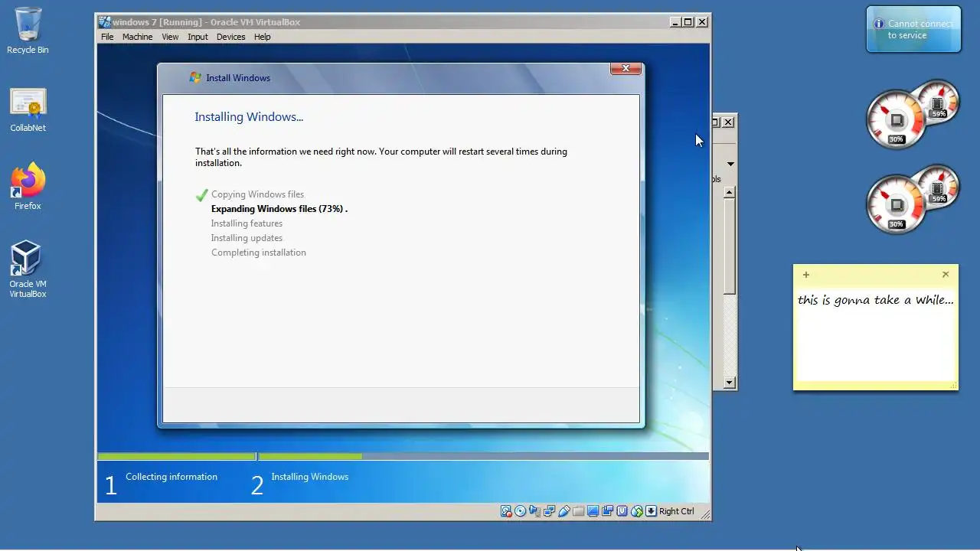Click the Right Ctrl host key indicator
The image size is (980, 551).
[676, 511]
